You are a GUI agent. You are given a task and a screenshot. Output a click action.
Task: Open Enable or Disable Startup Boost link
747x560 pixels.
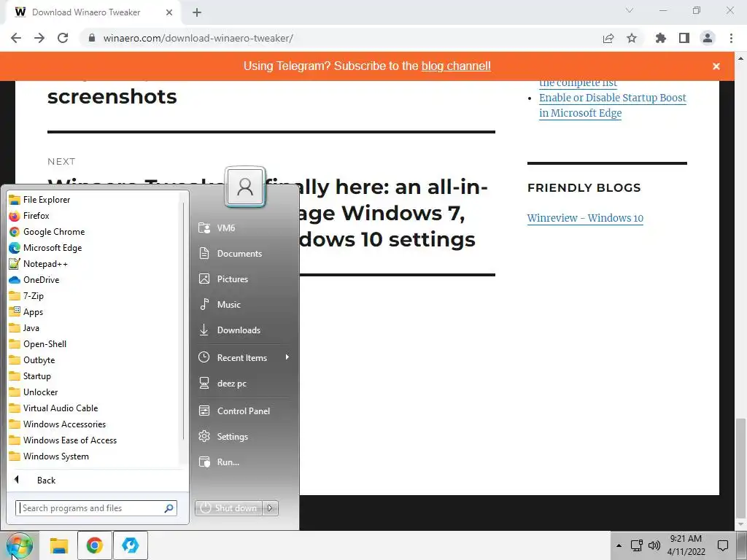[613, 105]
